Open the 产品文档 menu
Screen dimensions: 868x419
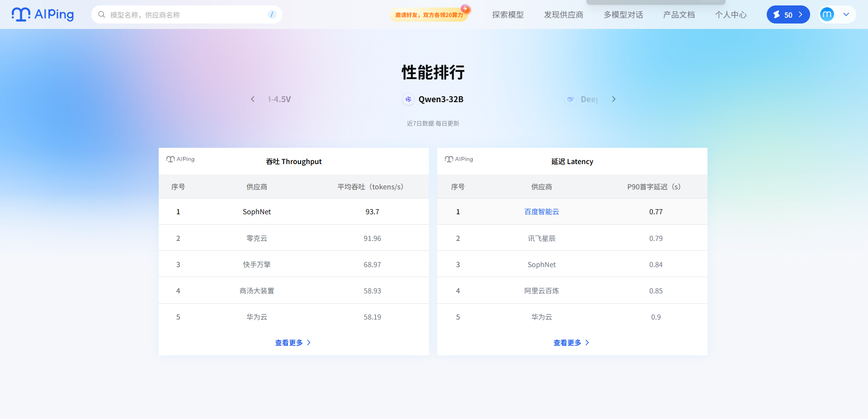point(679,15)
